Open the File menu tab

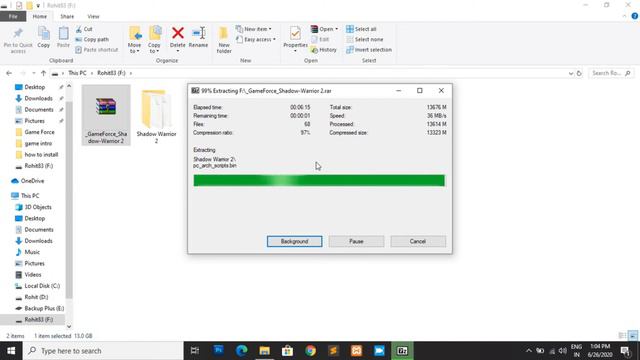tap(13, 16)
